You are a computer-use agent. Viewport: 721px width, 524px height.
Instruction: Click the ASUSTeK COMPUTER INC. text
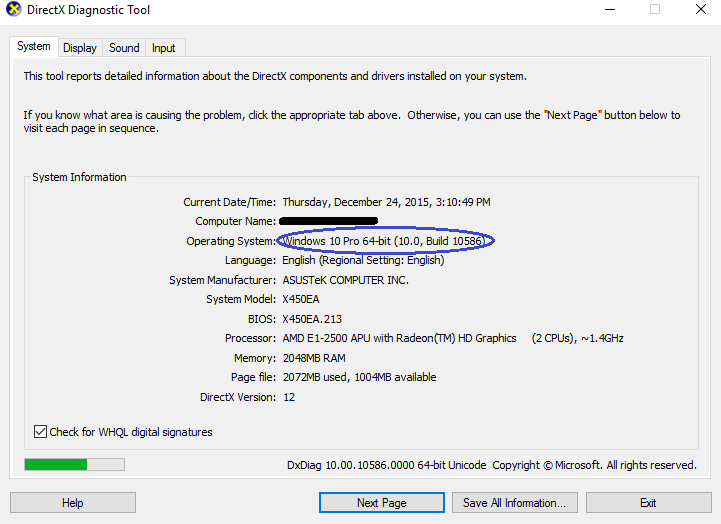[x=345, y=280]
